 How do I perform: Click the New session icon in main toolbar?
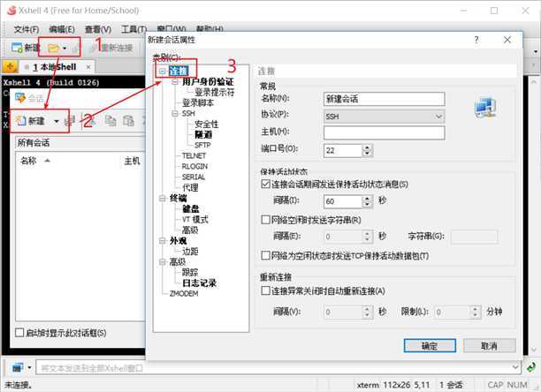point(17,47)
